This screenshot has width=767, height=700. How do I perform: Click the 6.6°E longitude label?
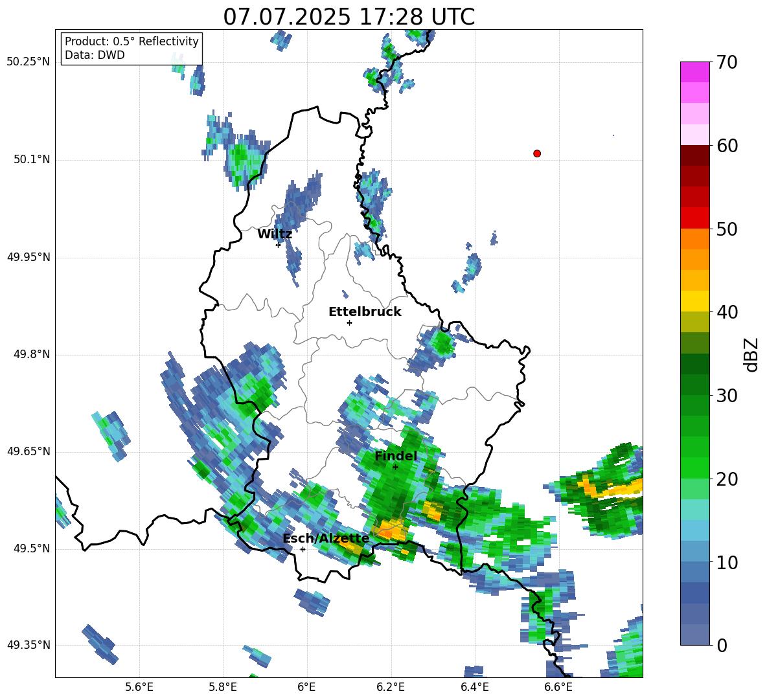click(x=558, y=687)
